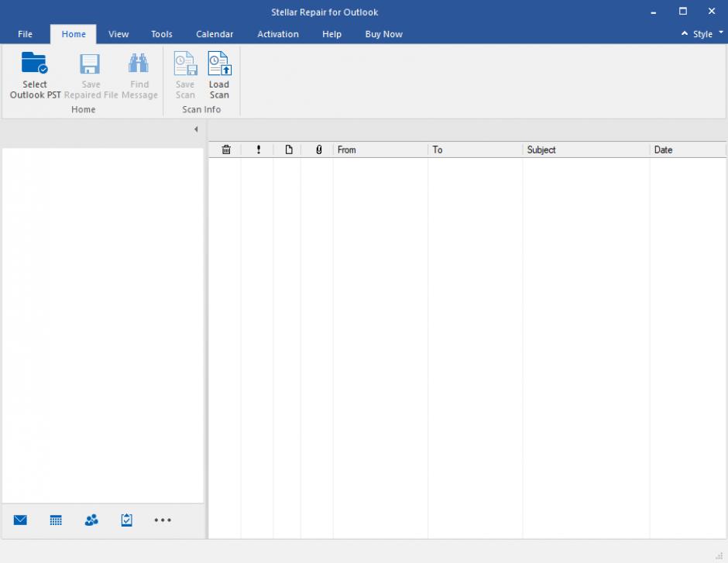
Task: Click Save Repaired File floppy icon
Action: coord(90,64)
